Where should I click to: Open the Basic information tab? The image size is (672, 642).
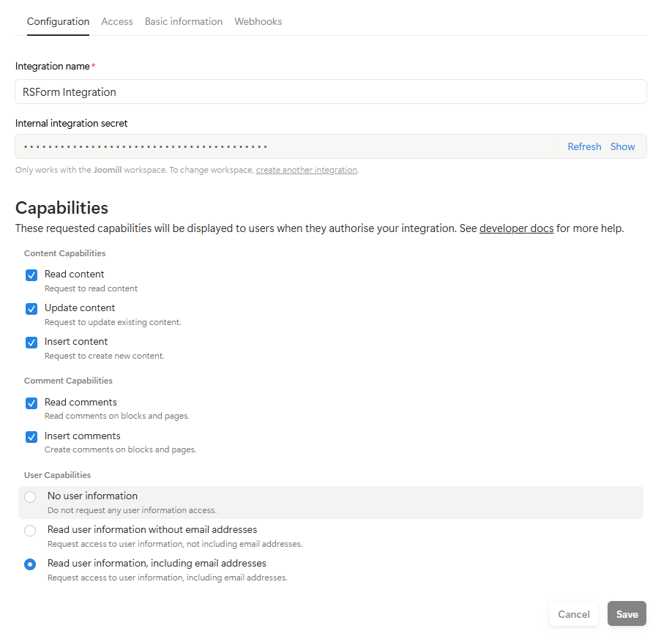pos(183,21)
